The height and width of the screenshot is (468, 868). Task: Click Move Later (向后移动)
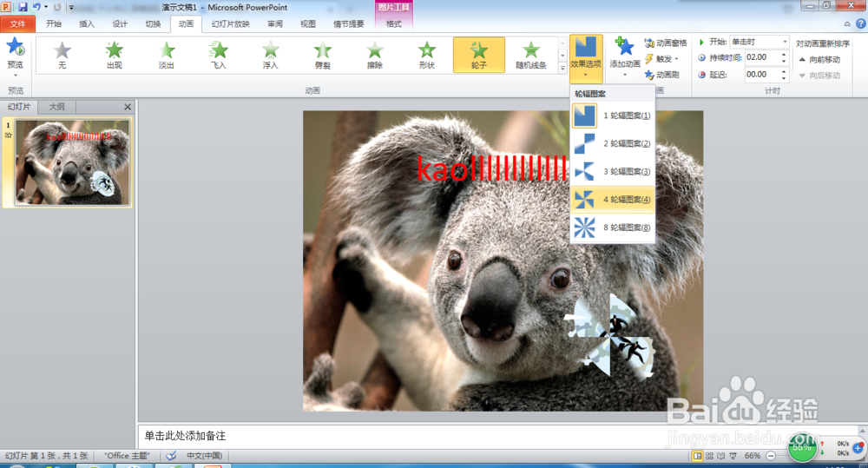[819, 76]
